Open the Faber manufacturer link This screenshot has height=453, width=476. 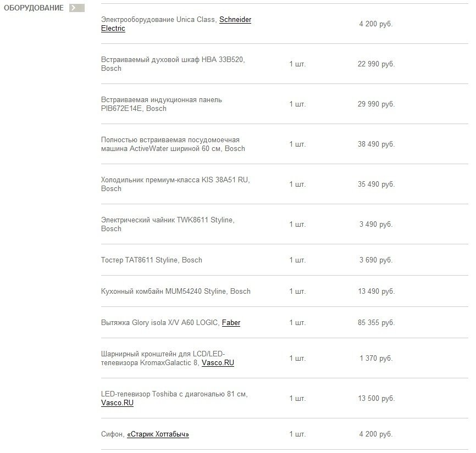click(231, 323)
